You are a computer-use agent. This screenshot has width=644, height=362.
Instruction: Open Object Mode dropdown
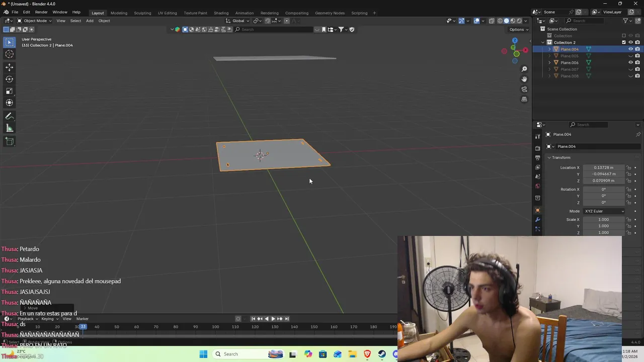click(34, 21)
